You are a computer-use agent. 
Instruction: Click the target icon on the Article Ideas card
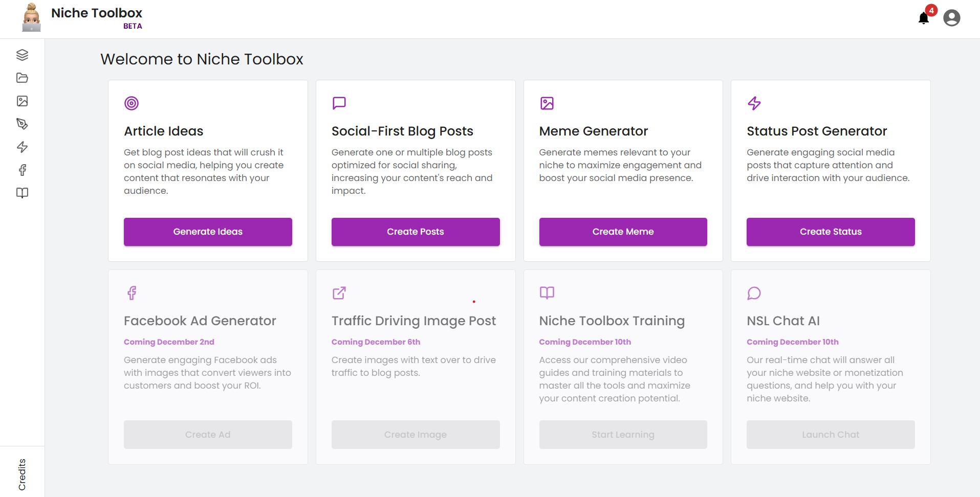pos(132,103)
